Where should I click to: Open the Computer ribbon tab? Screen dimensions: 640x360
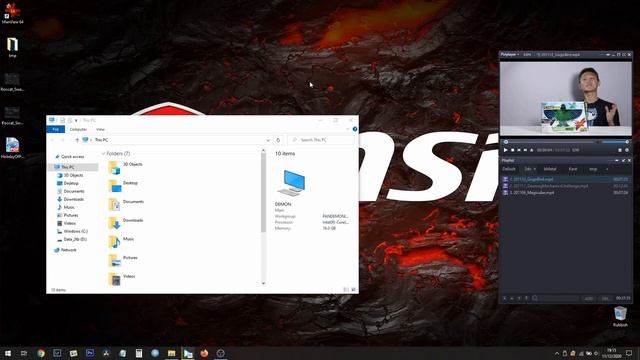(78, 129)
